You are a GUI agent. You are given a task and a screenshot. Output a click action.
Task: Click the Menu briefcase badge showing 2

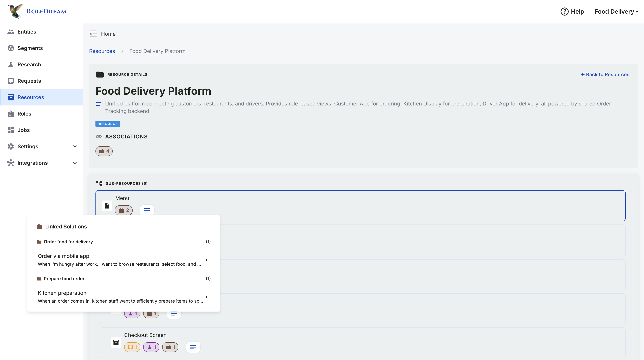(x=124, y=210)
